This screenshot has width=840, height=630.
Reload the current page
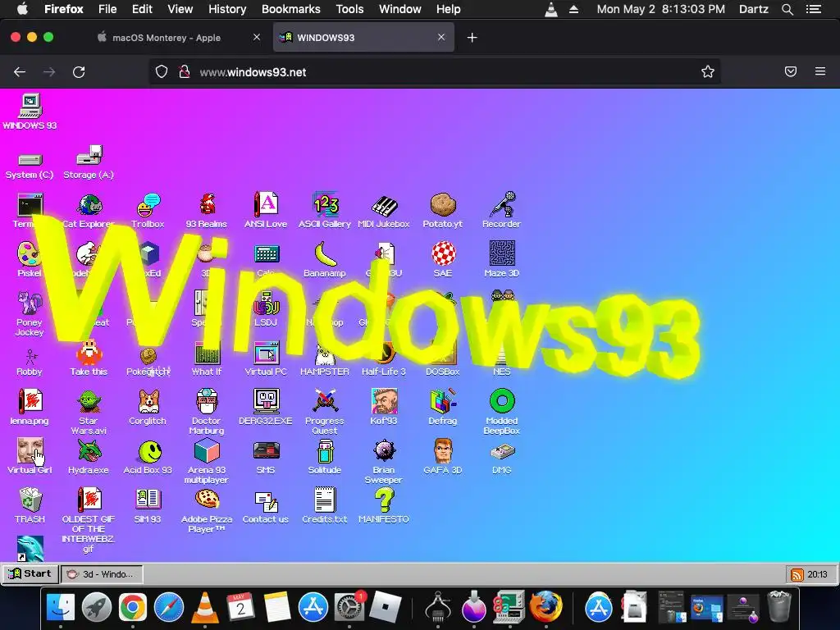pos(79,72)
